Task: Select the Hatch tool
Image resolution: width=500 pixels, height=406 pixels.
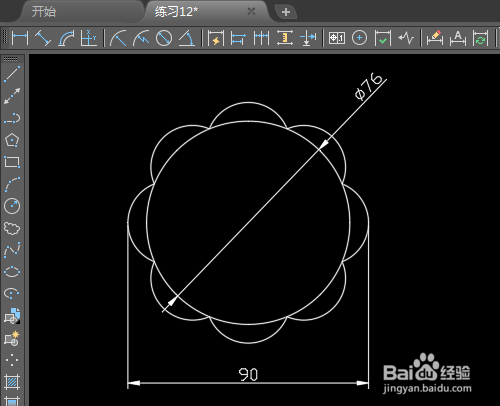Action: coord(12,382)
